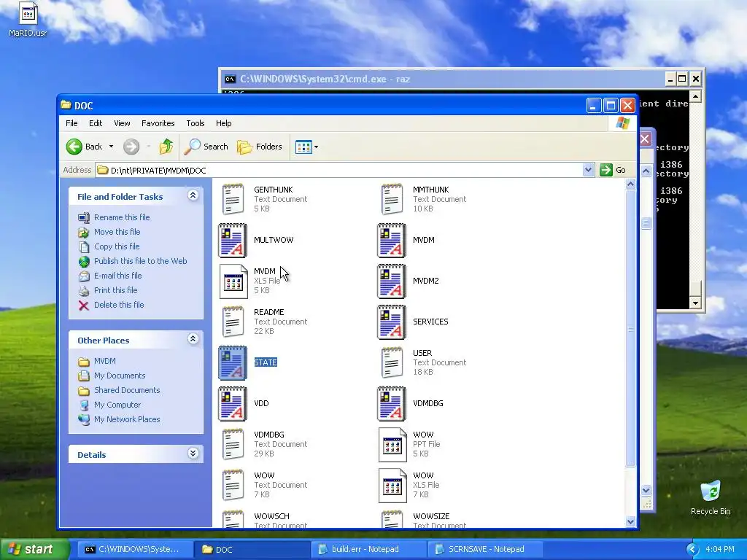Viewport: 747px width, 560px height.
Task: Open the Edit menu
Action: point(96,123)
